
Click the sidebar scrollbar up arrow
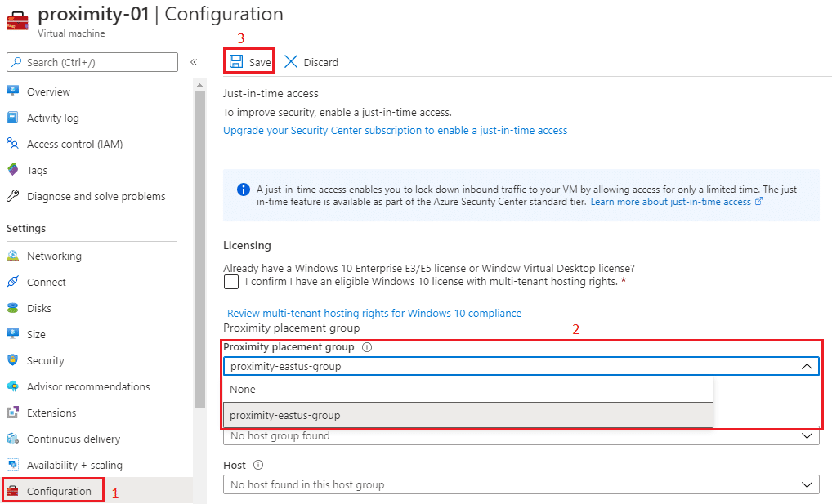click(199, 85)
